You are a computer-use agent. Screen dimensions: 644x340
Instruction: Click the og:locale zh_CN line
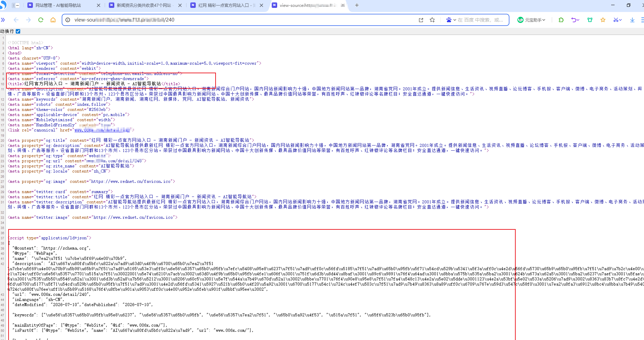pos(59,171)
